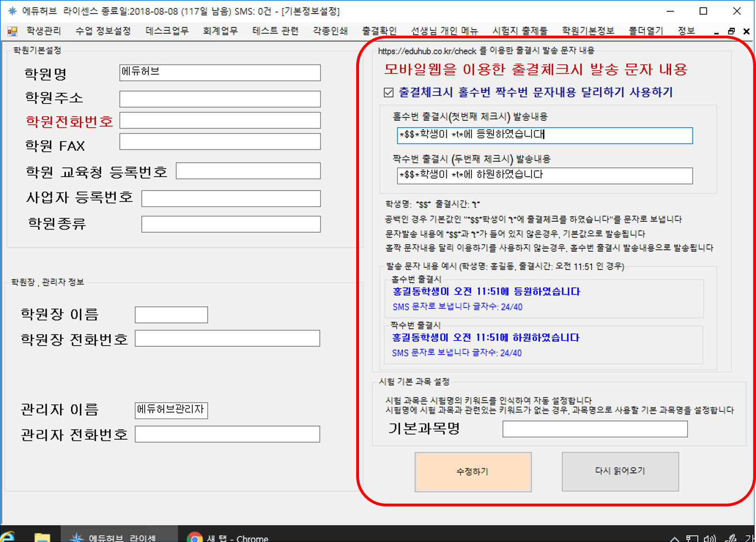Click the 홀수번 출결시 발송내용 text box

pyautogui.click(x=545, y=135)
